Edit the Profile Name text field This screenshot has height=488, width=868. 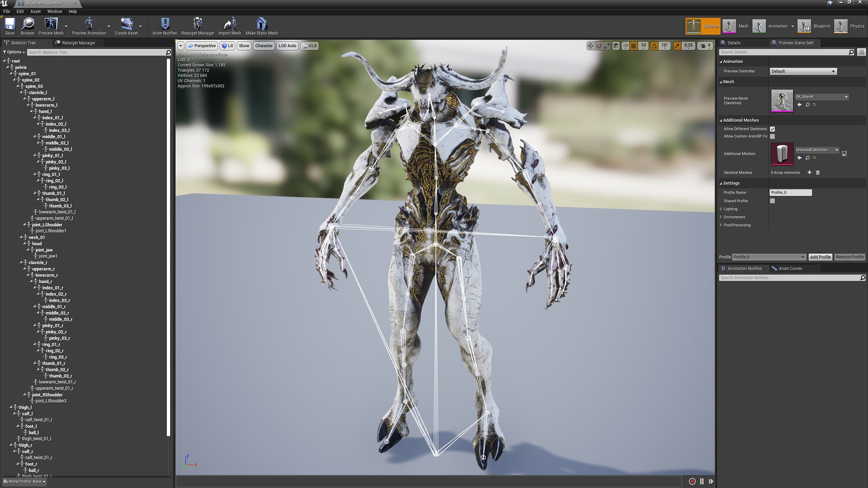790,192
